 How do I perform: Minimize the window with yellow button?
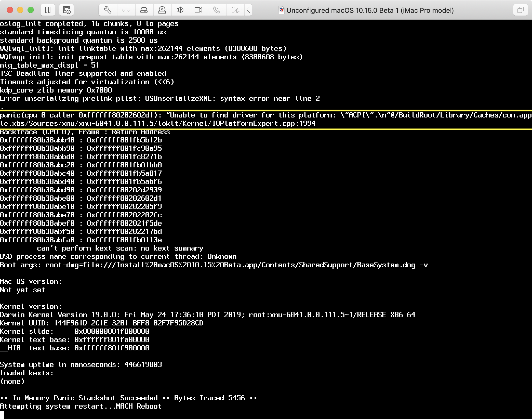[20, 10]
